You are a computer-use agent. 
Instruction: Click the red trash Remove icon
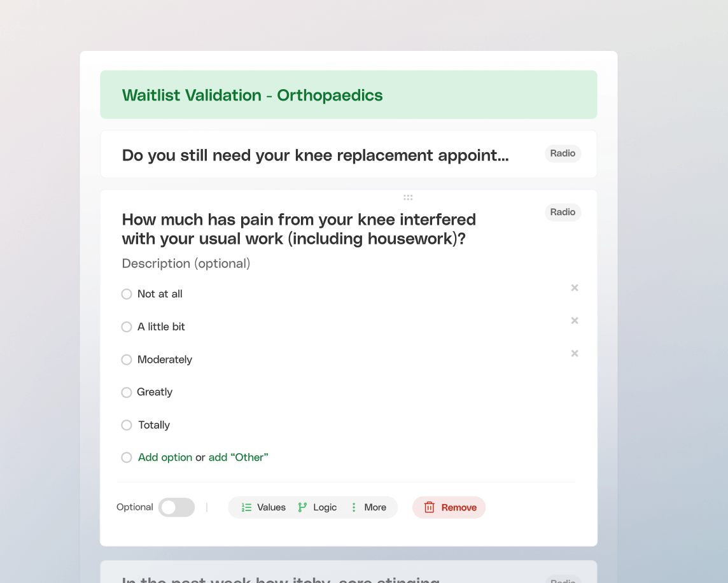pyautogui.click(x=430, y=507)
